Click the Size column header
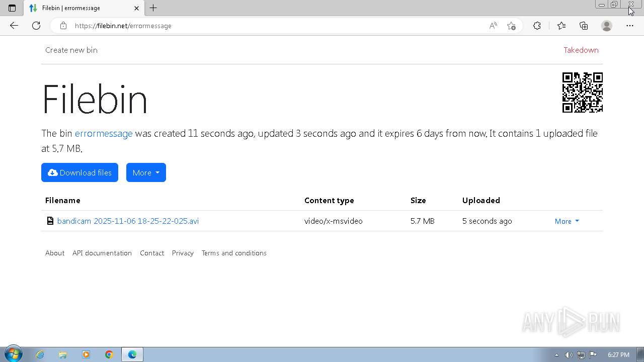Viewport: 644px width, 362px height. 418,200
